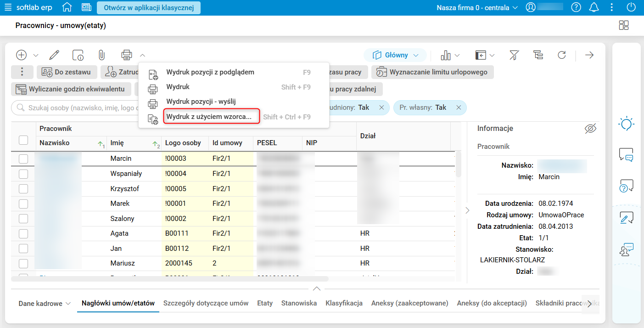Click the Do zestawu button

(67, 72)
